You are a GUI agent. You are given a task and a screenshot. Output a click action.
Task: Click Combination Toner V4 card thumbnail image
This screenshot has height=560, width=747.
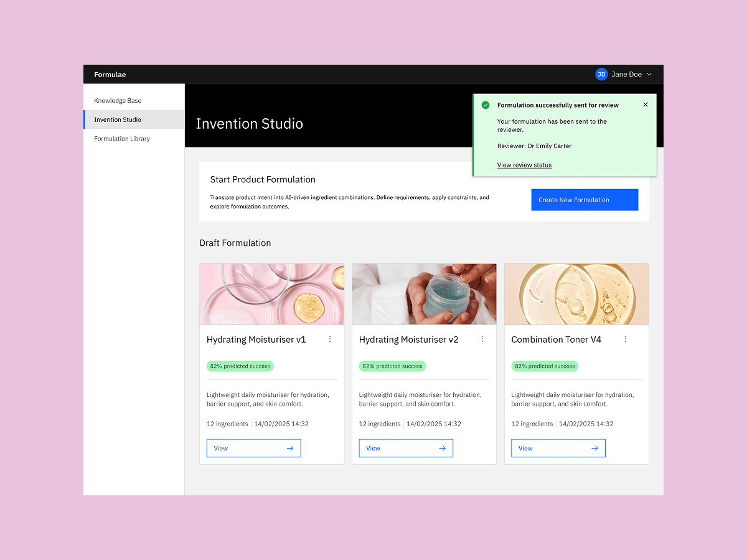coord(576,294)
